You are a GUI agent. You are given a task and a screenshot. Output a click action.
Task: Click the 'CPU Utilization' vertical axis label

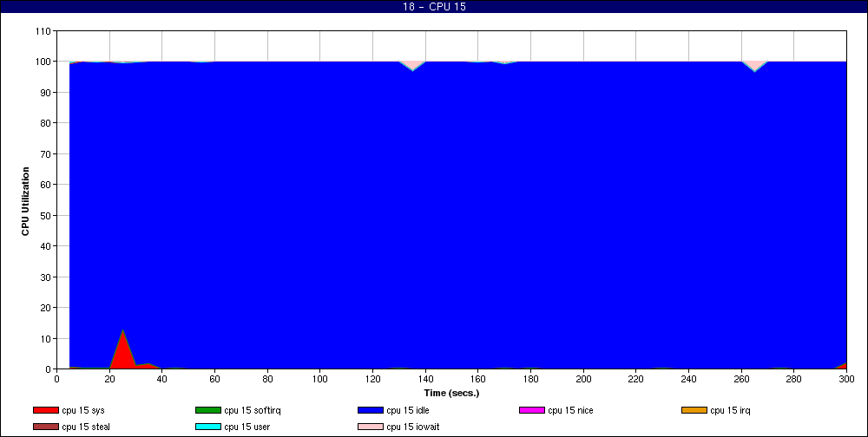25,201
